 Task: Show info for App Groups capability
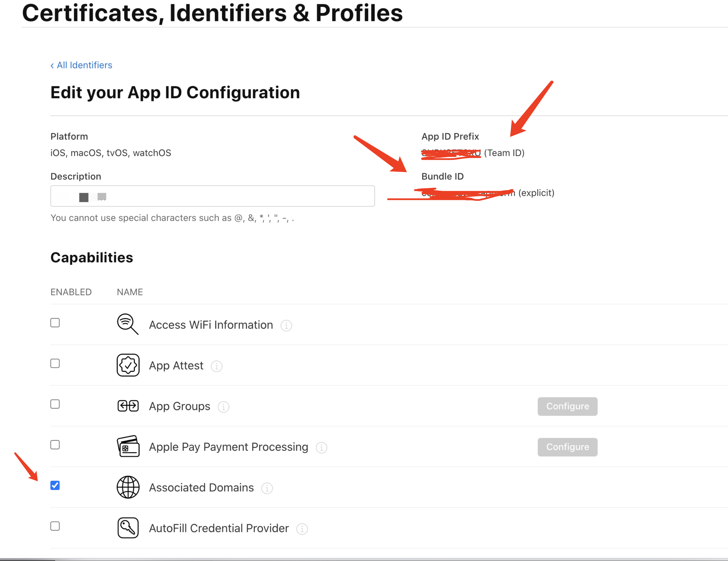coord(223,407)
